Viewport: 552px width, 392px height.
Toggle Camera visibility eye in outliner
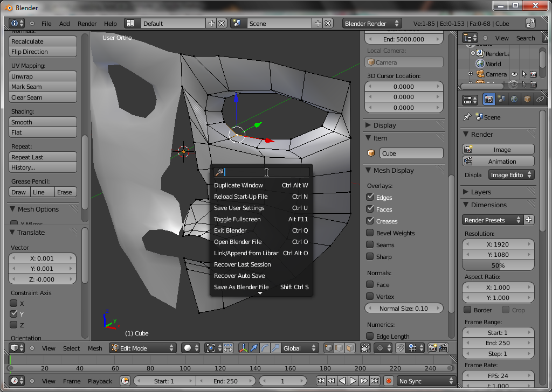(514, 74)
